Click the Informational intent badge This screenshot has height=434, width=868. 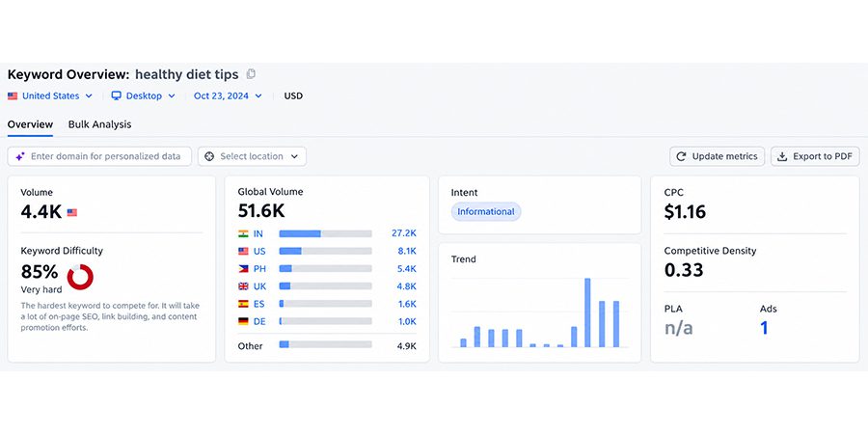(486, 211)
